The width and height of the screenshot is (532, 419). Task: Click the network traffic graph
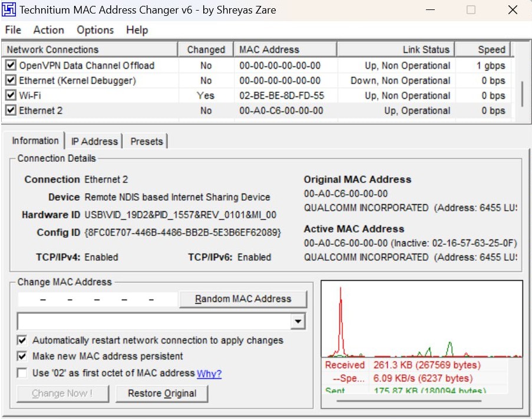coord(422,318)
